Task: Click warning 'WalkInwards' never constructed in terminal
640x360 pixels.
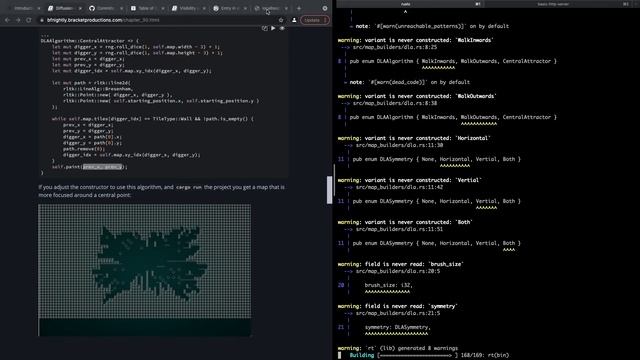Action: pyautogui.click(x=416, y=40)
